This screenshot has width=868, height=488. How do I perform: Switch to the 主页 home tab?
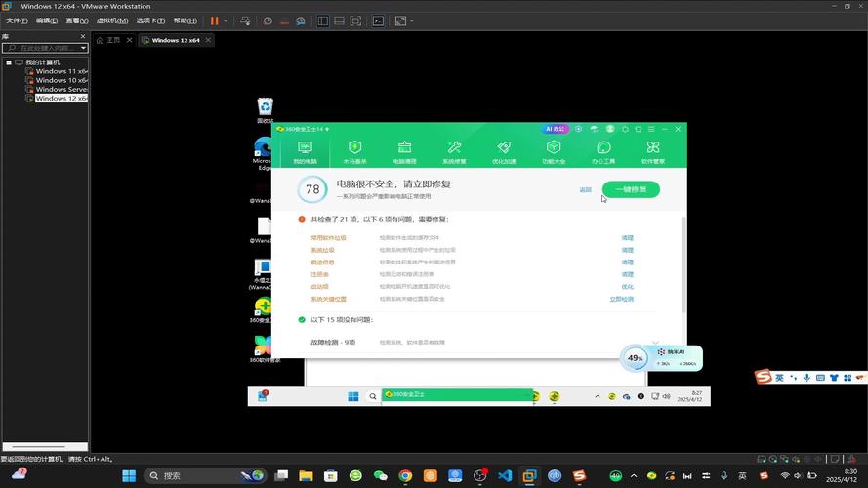click(113, 40)
